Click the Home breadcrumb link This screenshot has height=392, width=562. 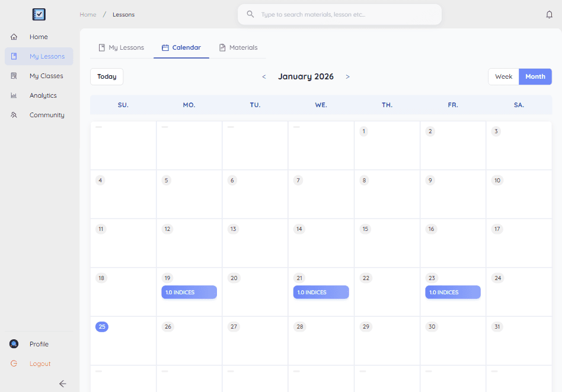click(88, 14)
